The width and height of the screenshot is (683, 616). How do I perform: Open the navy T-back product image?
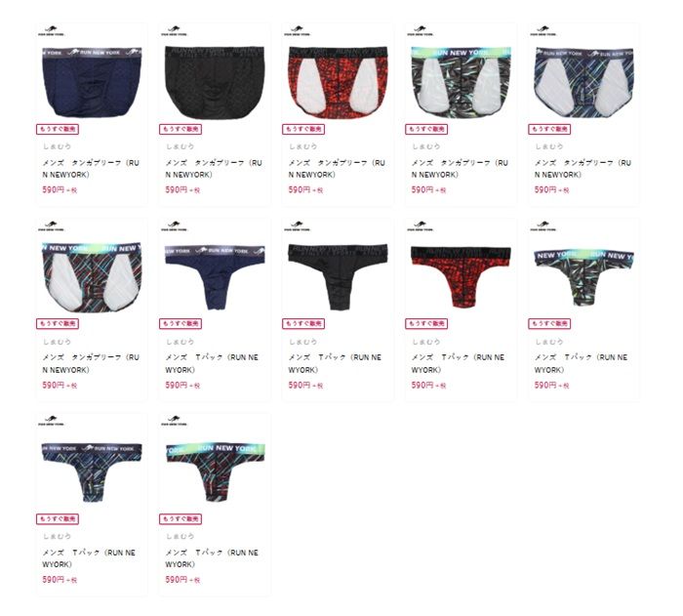[215, 277]
